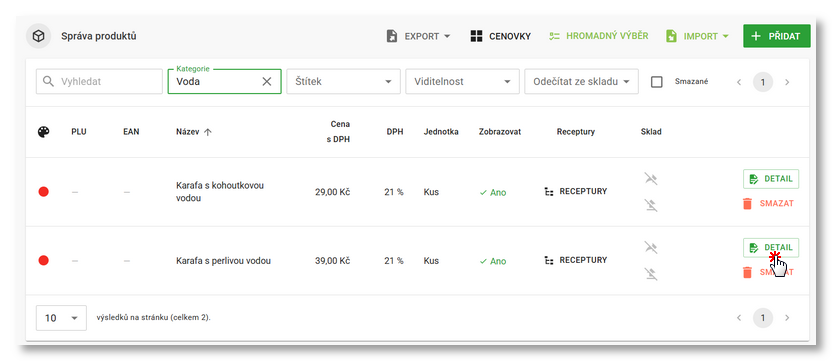832x361 pixels.
Task: Select product name Karafa s perlivou vodou
Action: [x=223, y=261]
